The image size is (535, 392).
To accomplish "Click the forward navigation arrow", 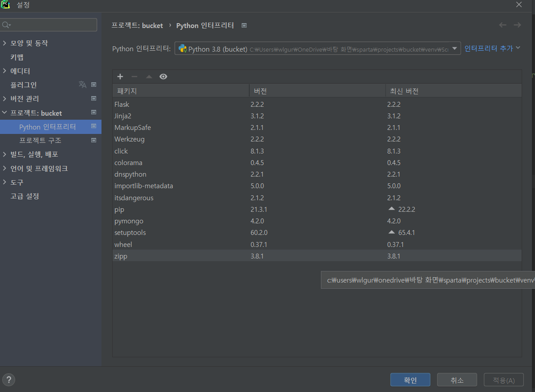I will [517, 25].
